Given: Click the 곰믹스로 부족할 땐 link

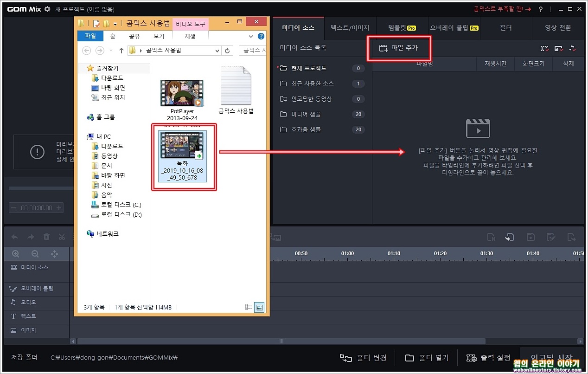Looking at the screenshot, I should click(x=502, y=9).
